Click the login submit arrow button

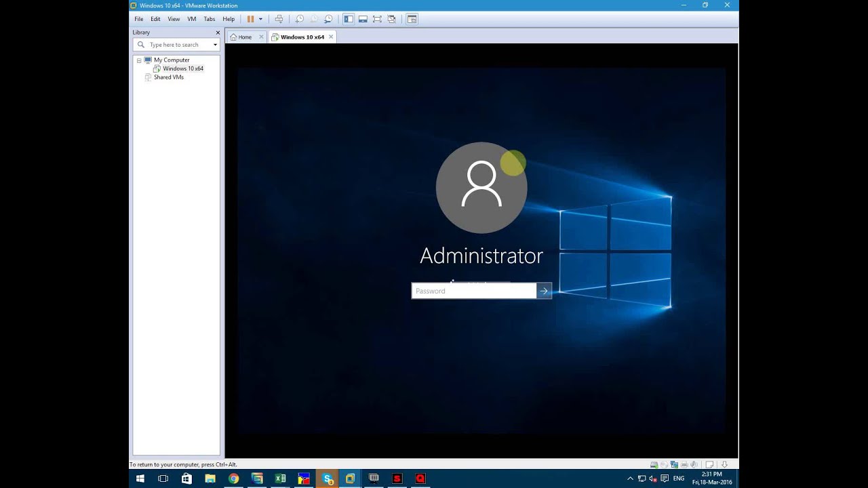coord(544,291)
